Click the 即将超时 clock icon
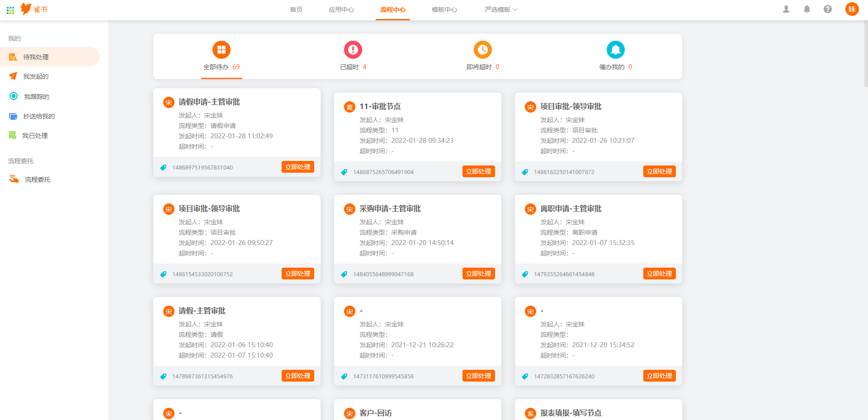This screenshot has width=868, height=420. (483, 50)
